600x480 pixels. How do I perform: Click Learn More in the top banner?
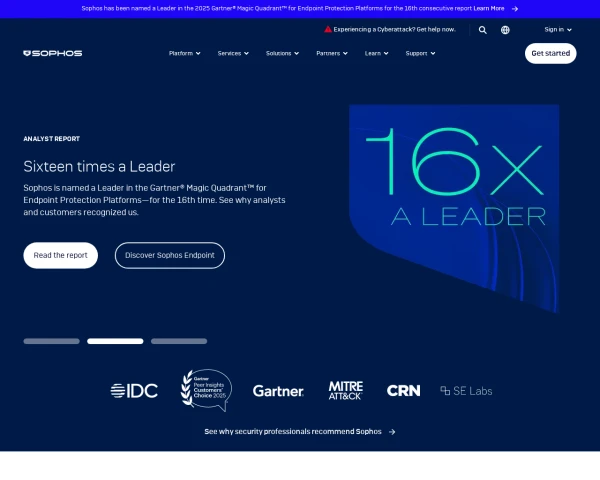[x=489, y=8]
